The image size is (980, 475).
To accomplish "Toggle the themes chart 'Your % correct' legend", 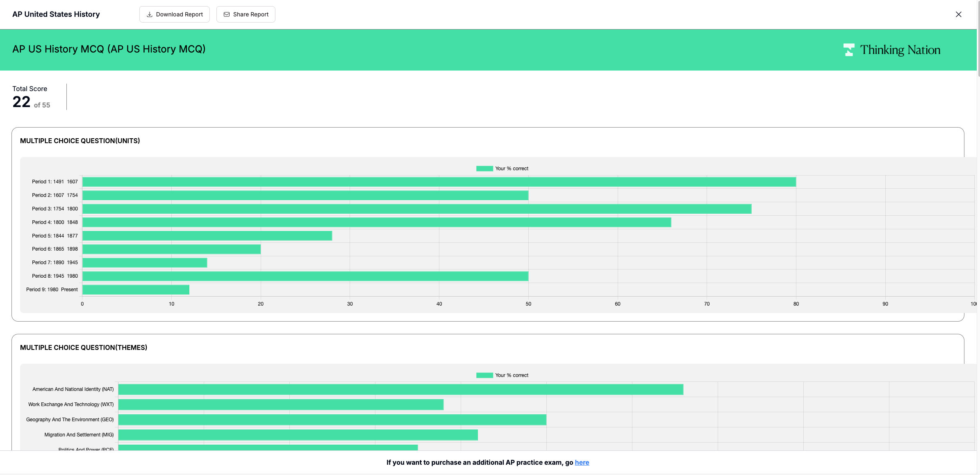I will tap(512, 375).
